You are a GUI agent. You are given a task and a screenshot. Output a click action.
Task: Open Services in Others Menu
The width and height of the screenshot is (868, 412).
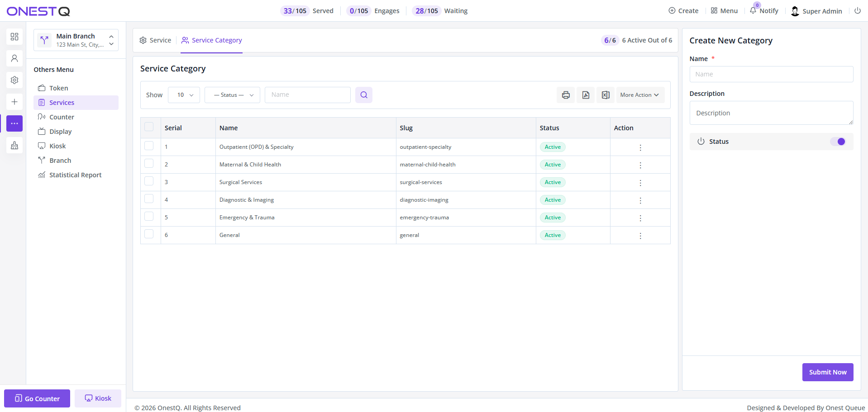pyautogui.click(x=76, y=103)
